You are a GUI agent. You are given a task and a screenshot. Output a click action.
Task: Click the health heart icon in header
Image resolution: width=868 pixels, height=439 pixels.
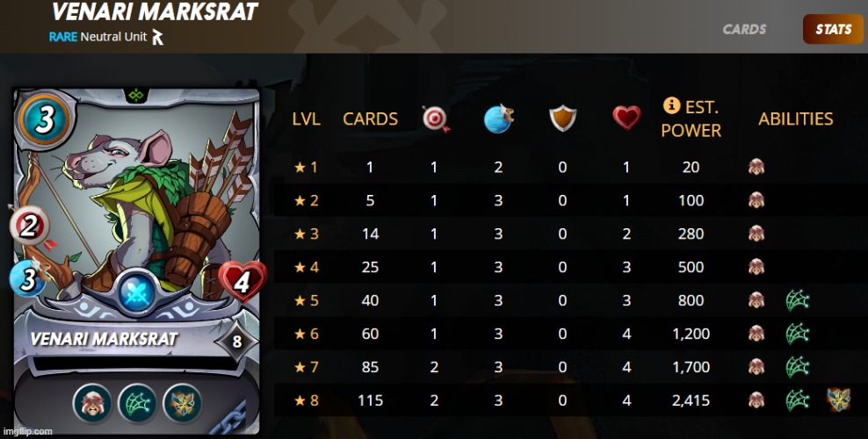tap(626, 119)
